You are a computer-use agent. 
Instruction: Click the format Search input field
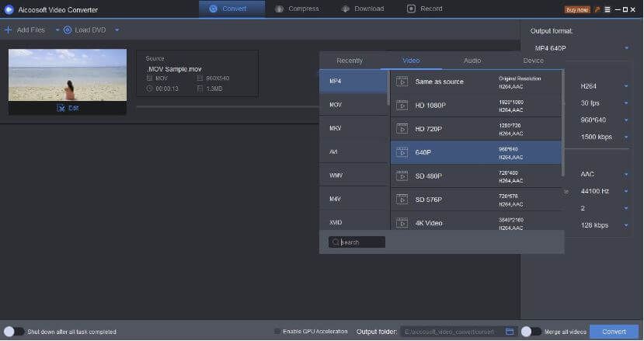pos(357,242)
